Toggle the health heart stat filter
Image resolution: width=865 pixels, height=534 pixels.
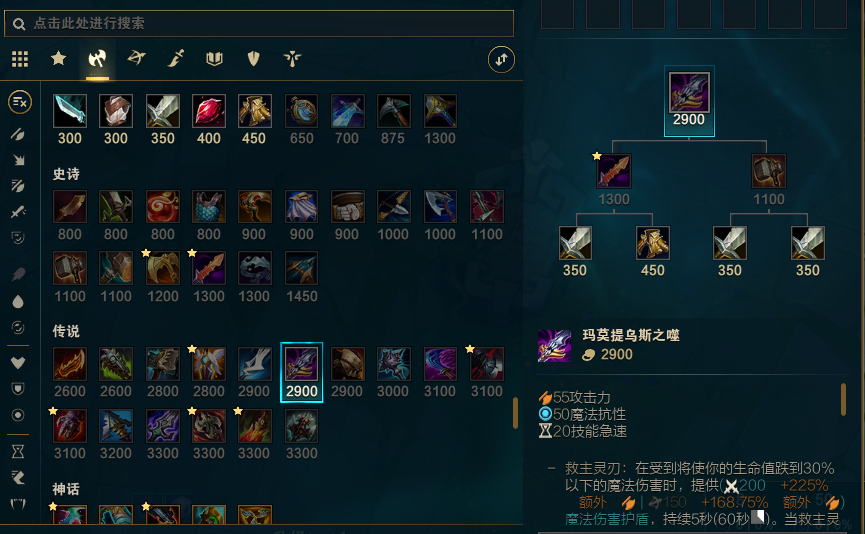(x=18, y=362)
